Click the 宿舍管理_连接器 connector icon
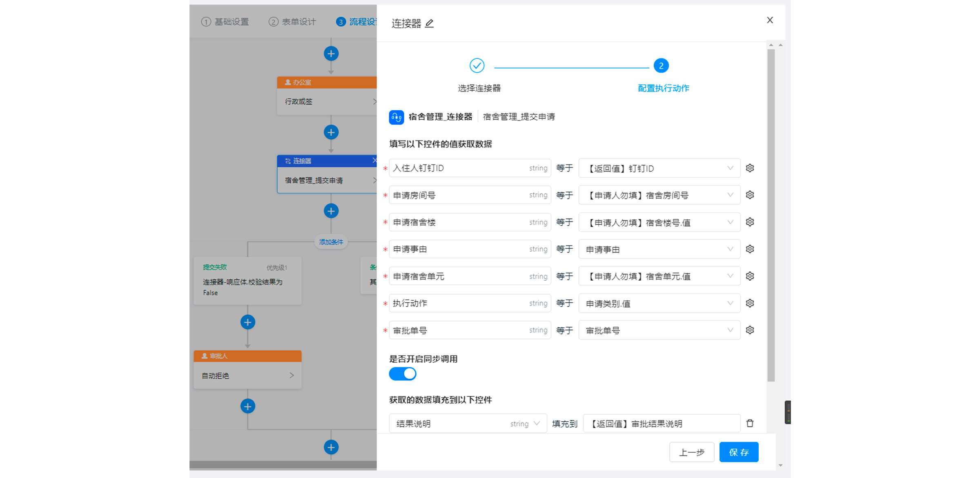The height and width of the screenshot is (478, 980). [395, 117]
